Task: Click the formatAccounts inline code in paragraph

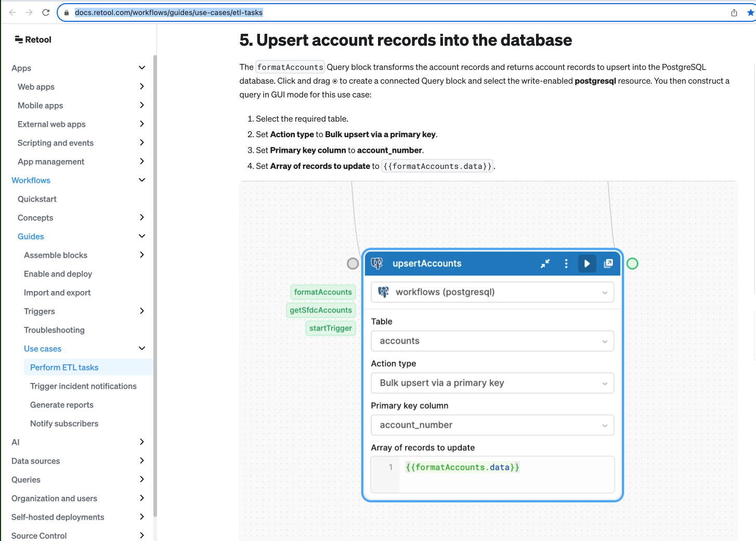Action: tap(290, 67)
